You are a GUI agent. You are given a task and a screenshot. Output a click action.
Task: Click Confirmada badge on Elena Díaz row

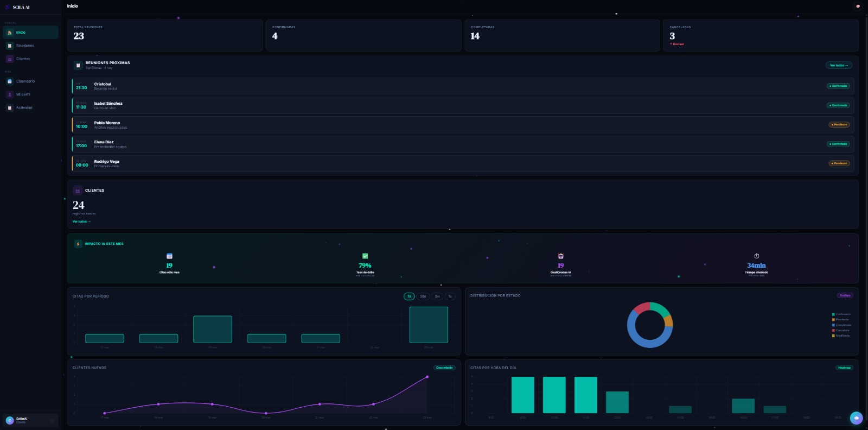[838, 144]
